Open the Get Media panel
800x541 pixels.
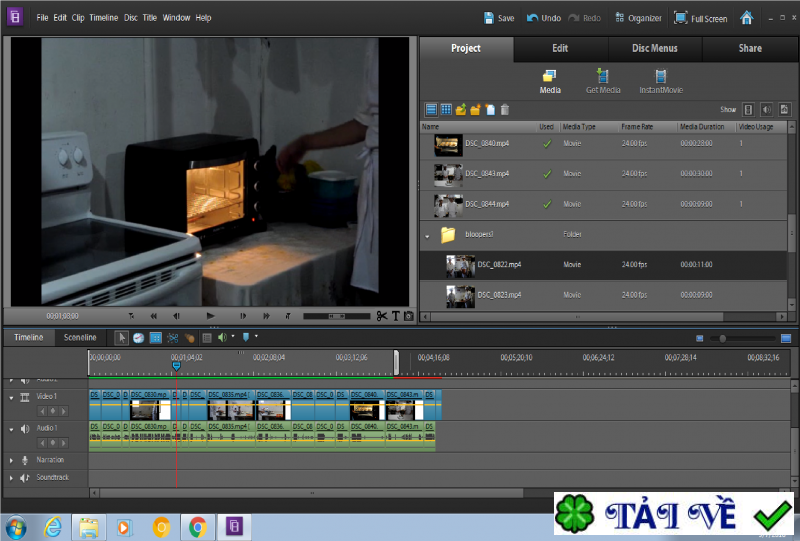(x=602, y=81)
